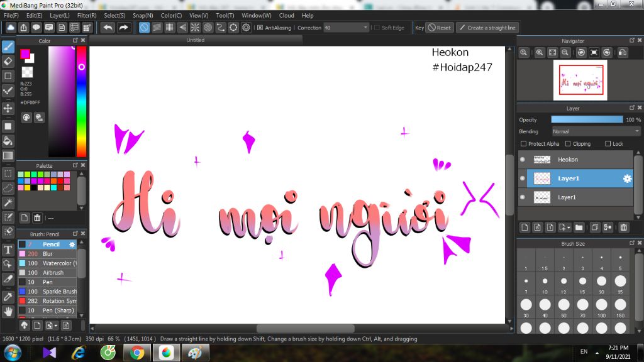Expand the add-layer-type dropdown arrow
644x362 pixels.
point(569,228)
